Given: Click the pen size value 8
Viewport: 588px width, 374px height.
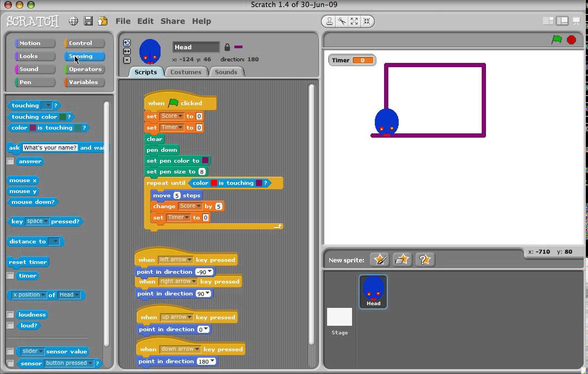Looking at the screenshot, I should [x=202, y=172].
